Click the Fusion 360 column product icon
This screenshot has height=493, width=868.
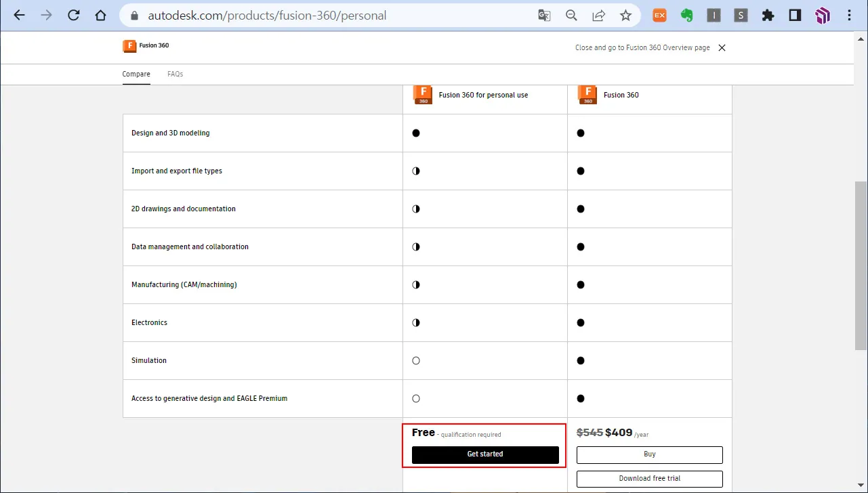pos(587,95)
